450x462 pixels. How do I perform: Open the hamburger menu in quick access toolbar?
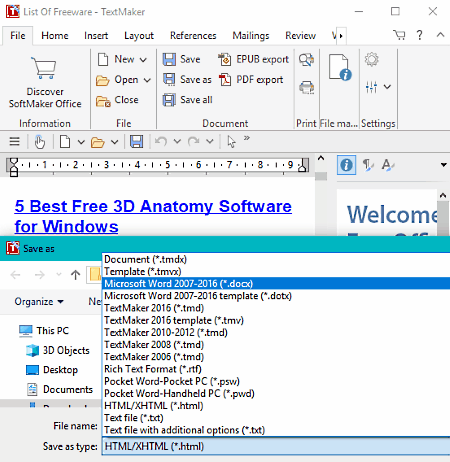(14, 142)
